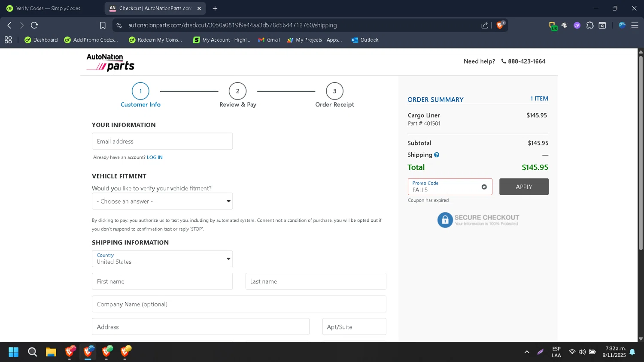The height and width of the screenshot is (362, 644).
Task: Go back to the previous page
Action: point(9,25)
